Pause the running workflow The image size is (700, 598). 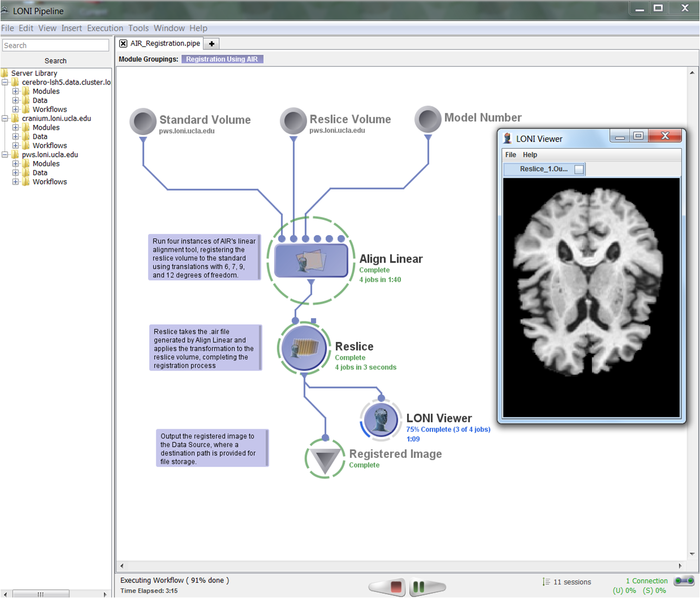tap(419, 587)
